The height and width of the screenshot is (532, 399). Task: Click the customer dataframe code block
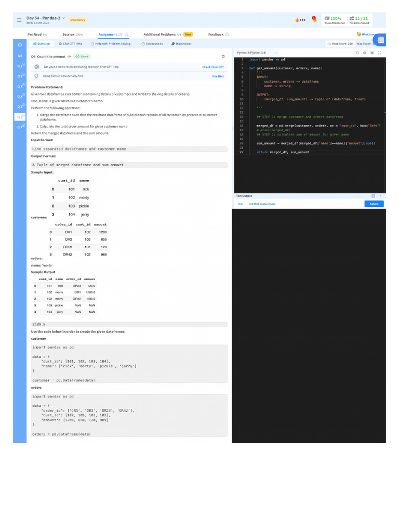(129, 364)
